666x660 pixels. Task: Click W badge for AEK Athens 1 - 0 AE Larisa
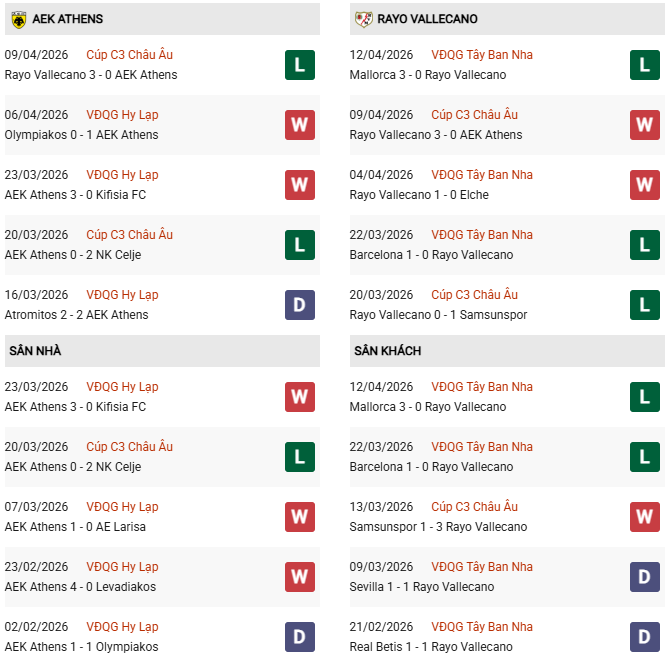pyautogui.click(x=300, y=517)
